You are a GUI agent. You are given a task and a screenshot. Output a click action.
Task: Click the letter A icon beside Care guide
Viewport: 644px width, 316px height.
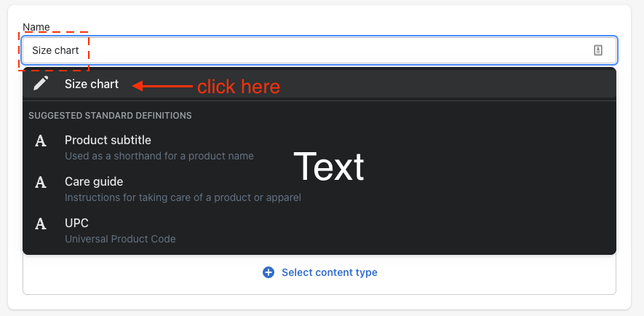(41, 182)
